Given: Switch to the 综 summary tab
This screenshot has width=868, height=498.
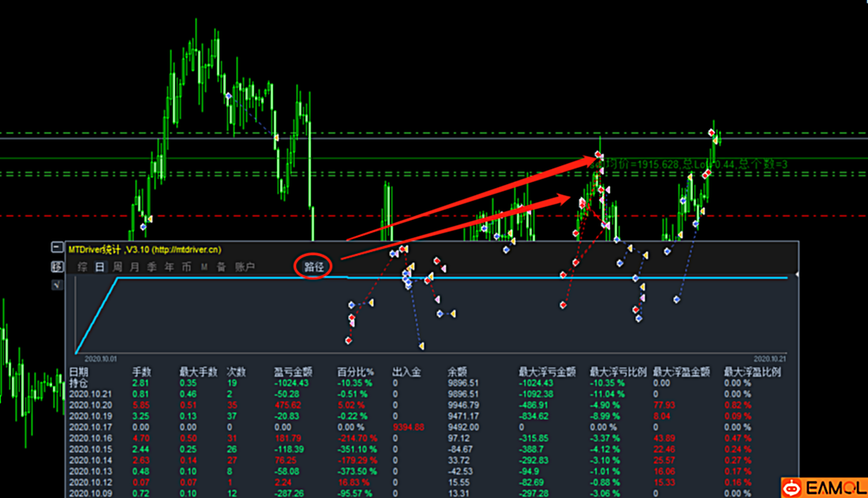Looking at the screenshot, I should (83, 267).
